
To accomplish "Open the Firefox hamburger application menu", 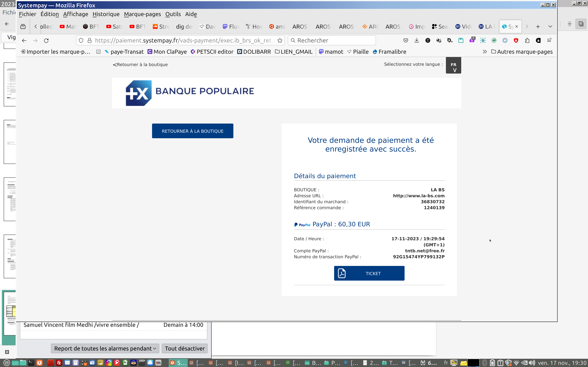I will coord(549,41).
